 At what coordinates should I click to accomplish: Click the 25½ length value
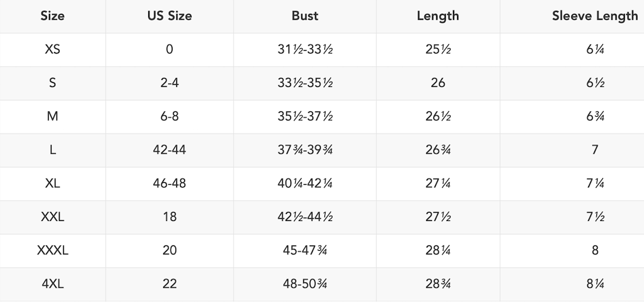click(x=437, y=49)
